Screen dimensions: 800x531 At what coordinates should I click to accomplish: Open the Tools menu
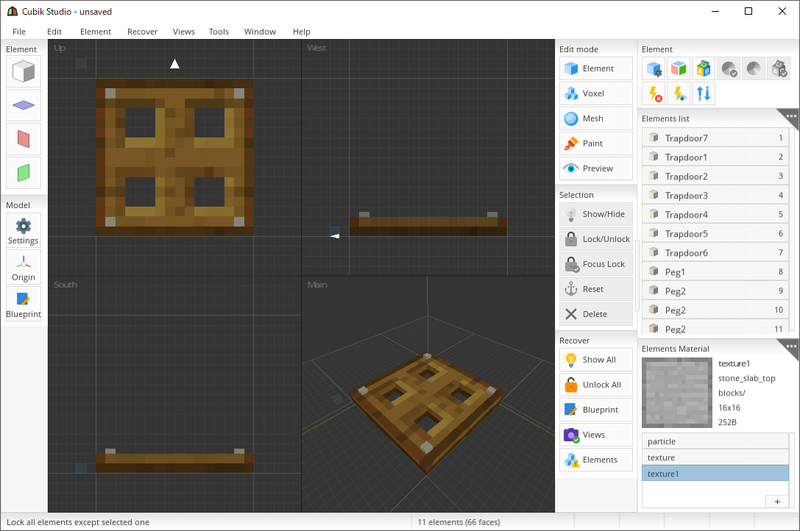click(219, 32)
